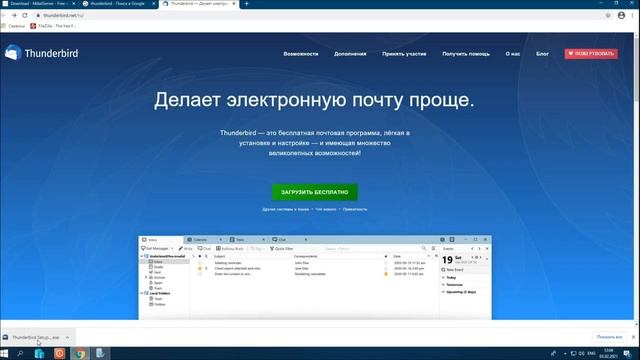Image resolution: width=640 pixels, height=360 pixels.
Task: Reload the thunderbird.net page
Action: (x=25, y=15)
